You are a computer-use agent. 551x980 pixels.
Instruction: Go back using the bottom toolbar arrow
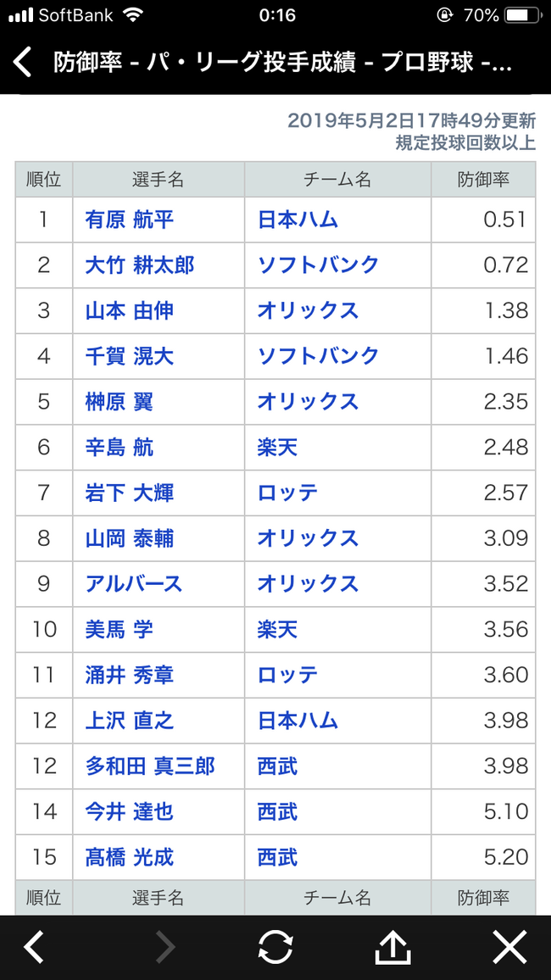(34, 947)
